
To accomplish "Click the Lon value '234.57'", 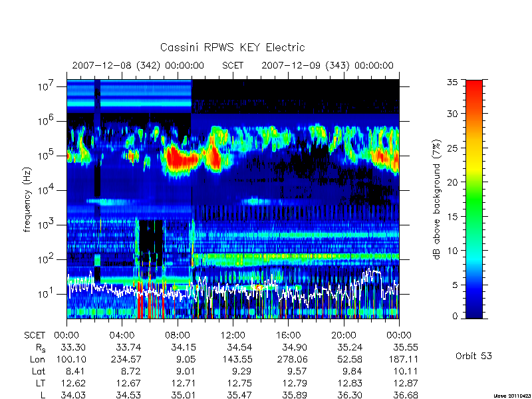I will (126, 359).
